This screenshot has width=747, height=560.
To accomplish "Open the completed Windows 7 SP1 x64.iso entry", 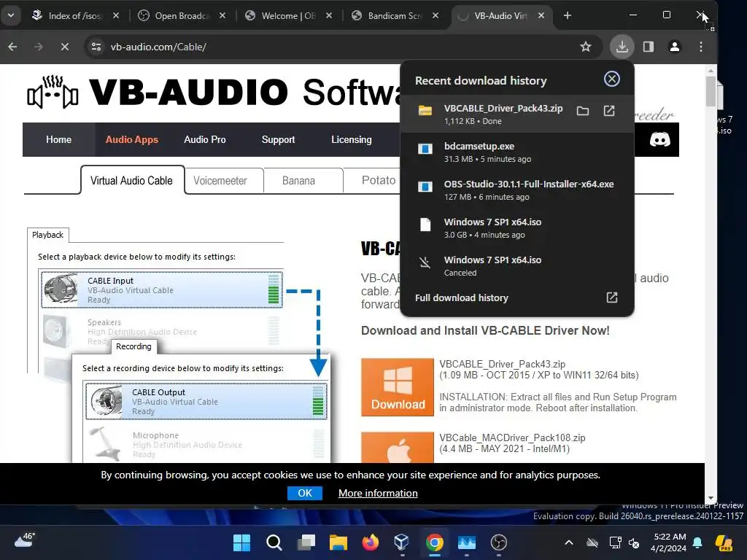I will point(517,228).
